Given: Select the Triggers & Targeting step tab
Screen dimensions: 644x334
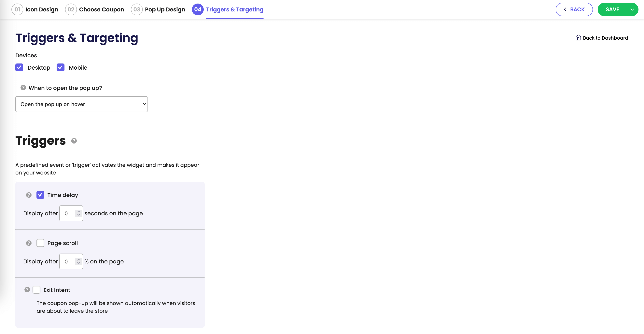Looking at the screenshot, I should coord(234,9).
